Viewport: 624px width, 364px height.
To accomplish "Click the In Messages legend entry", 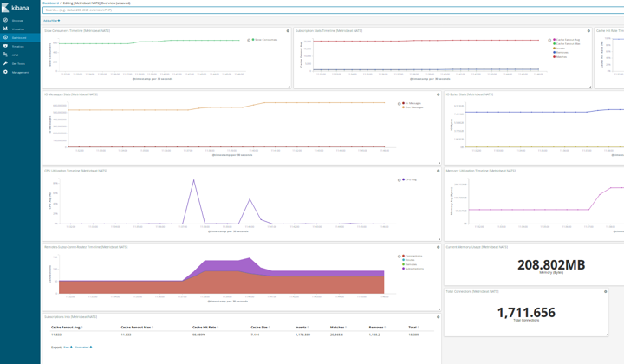I will 411,103.
